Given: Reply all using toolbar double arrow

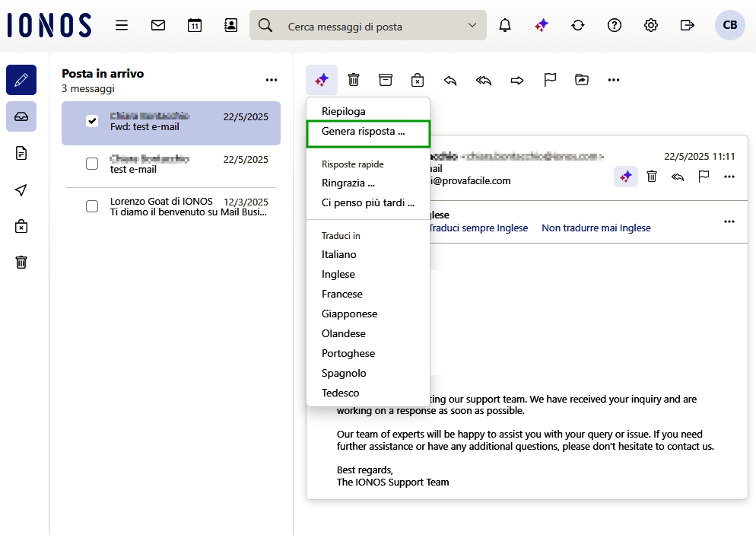Looking at the screenshot, I should [484, 80].
